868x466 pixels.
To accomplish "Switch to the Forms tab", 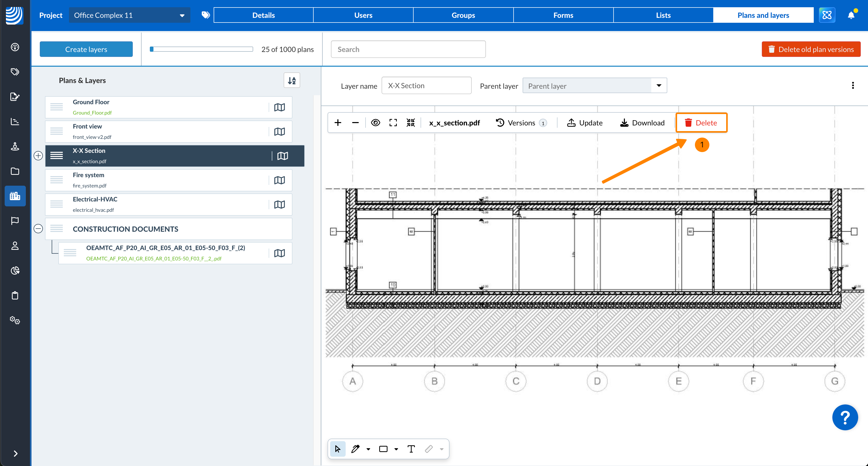I will (563, 15).
